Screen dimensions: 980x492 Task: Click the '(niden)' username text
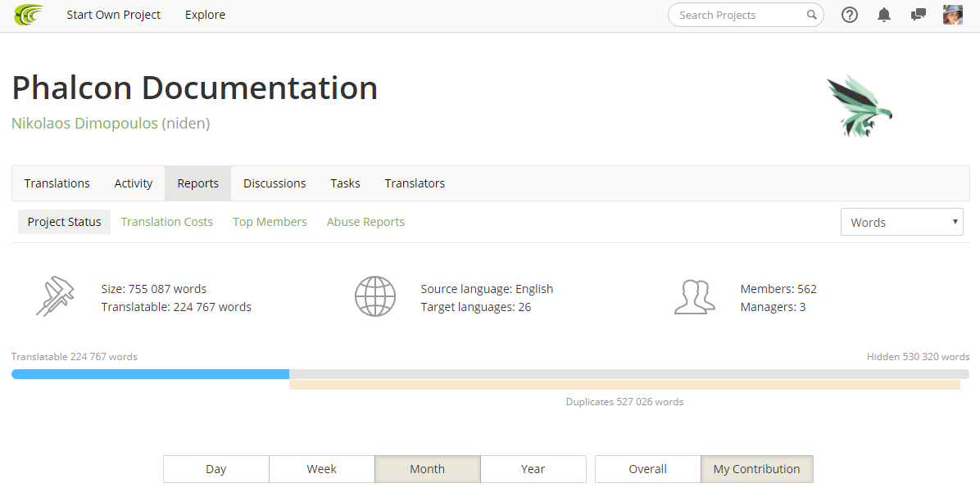pyautogui.click(x=186, y=123)
